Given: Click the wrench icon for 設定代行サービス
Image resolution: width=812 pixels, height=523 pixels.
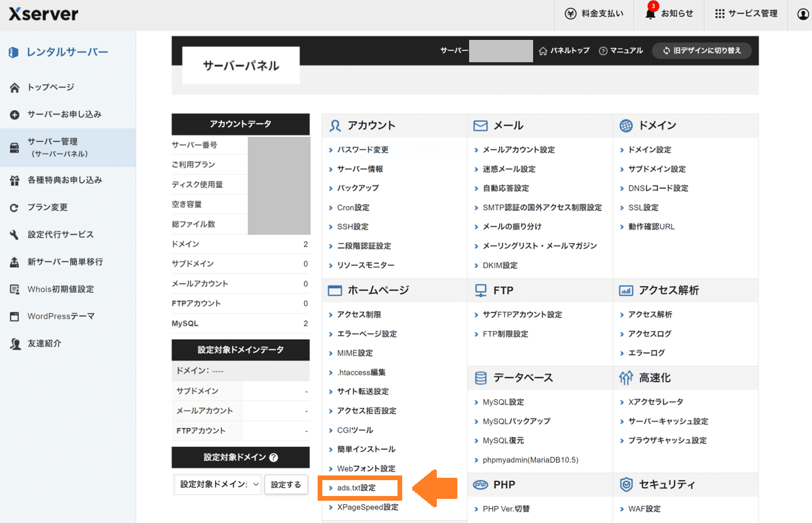Looking at the screenshot, I should coord(15,235).
